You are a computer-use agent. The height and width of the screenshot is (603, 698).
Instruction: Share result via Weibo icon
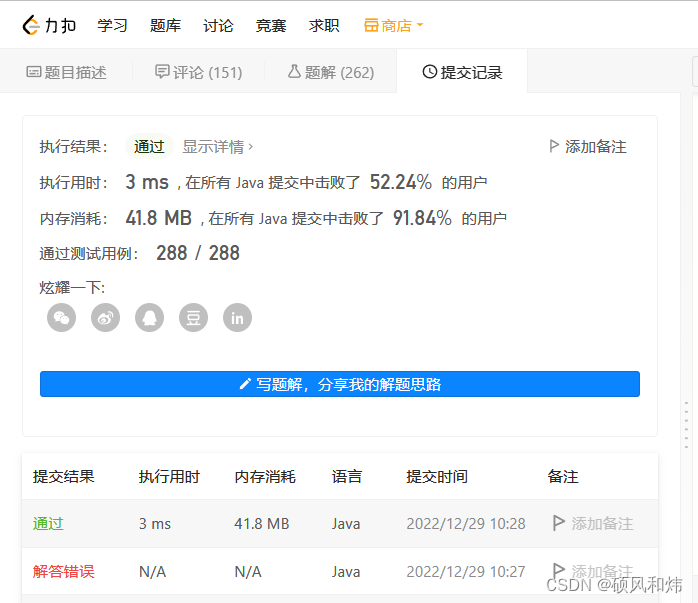point(106,318)
